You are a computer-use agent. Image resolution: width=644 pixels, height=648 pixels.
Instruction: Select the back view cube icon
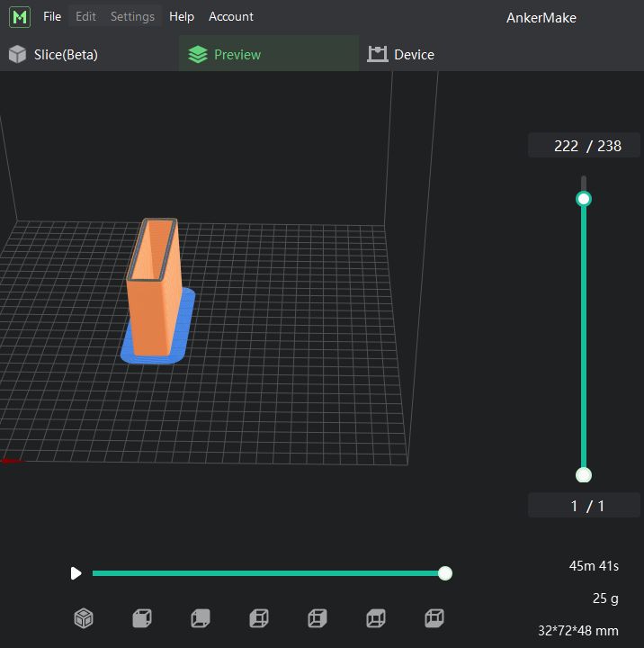pyautogui.click(x=201, y=618)
